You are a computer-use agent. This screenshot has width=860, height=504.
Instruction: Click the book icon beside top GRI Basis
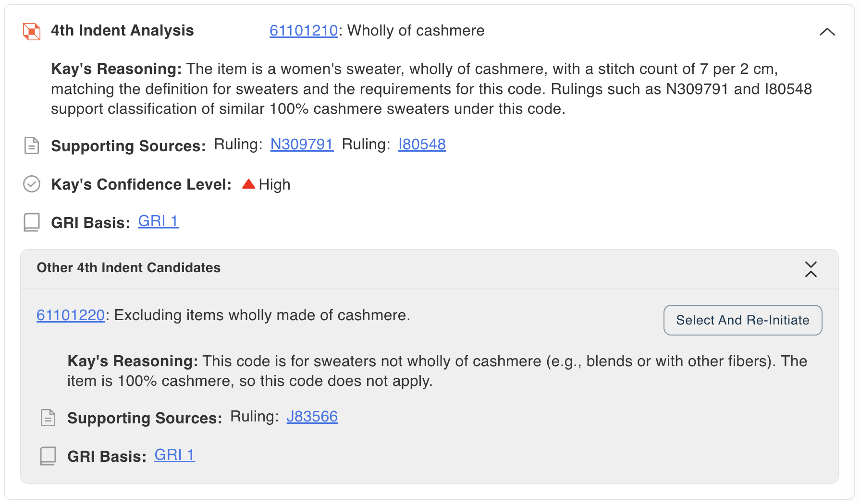tap(32, 222)
